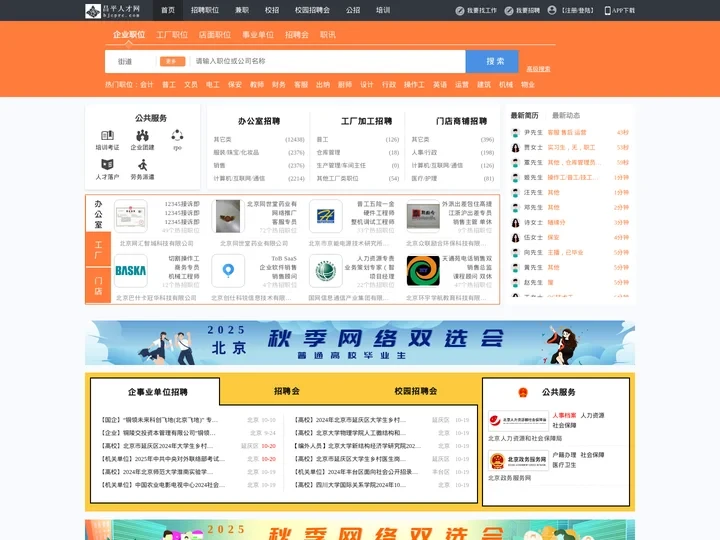Select the 企业职位 search tab
This screenshot has width=720, height=540.
[x=129, y=35]
